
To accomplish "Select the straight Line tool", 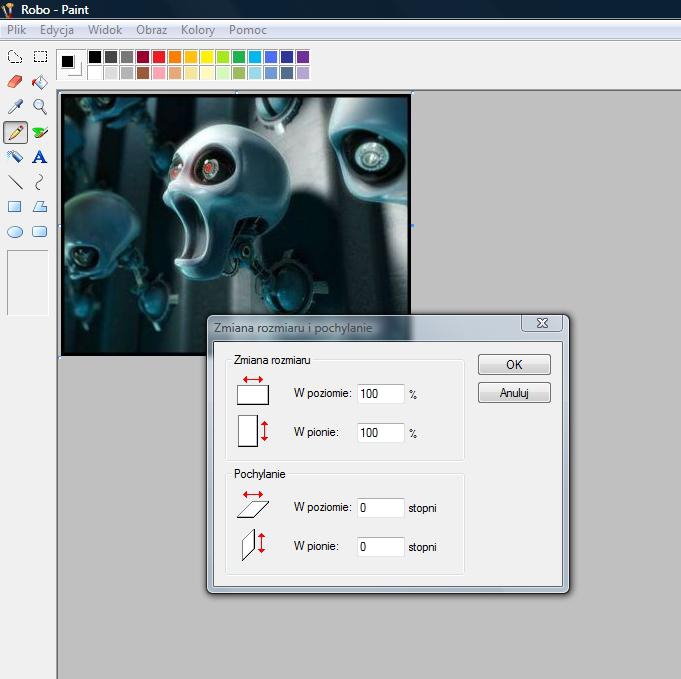I will pos(15,182).
